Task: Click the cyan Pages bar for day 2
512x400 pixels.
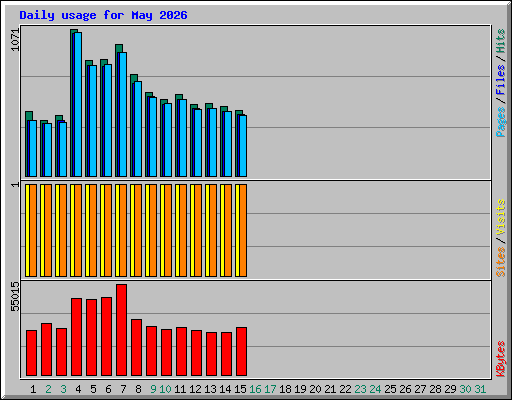Action: click(48, 150)
